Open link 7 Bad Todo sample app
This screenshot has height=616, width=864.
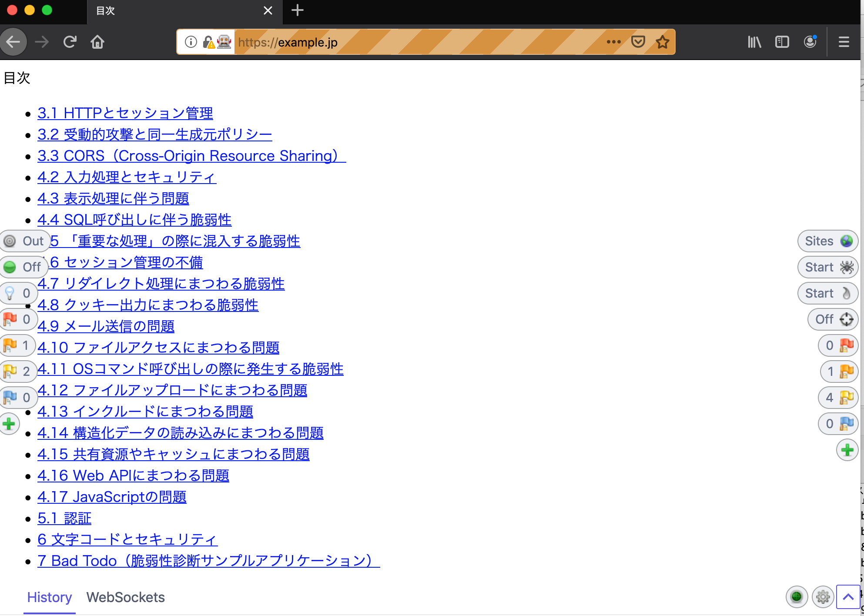[208, 561]
